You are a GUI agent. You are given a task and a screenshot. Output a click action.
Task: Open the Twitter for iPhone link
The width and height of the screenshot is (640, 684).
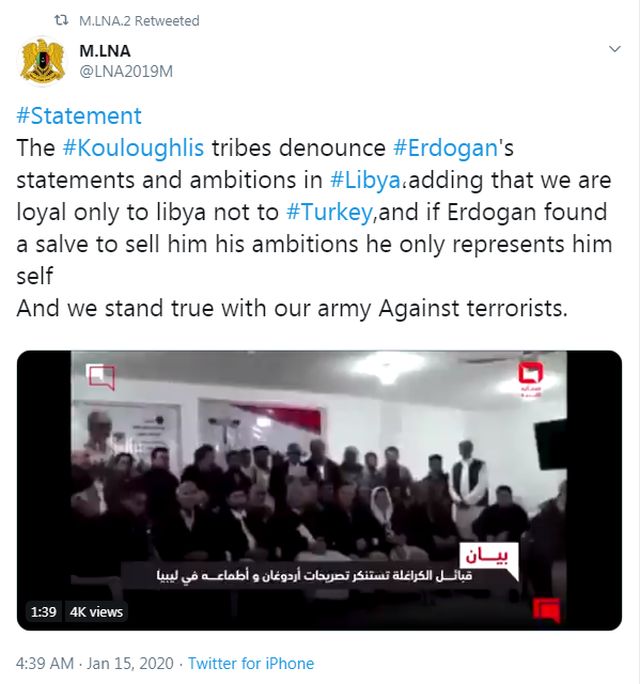click(x=251, y=663)
